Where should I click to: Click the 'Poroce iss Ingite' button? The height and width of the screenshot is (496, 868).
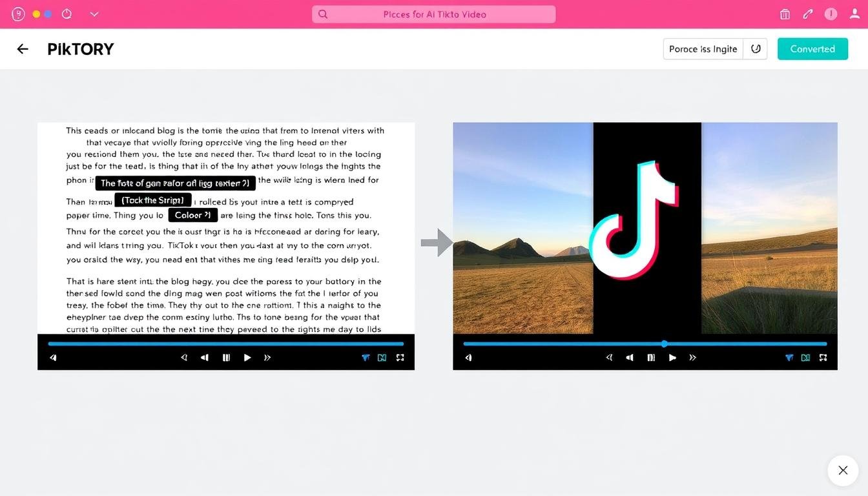coord(703,49)
